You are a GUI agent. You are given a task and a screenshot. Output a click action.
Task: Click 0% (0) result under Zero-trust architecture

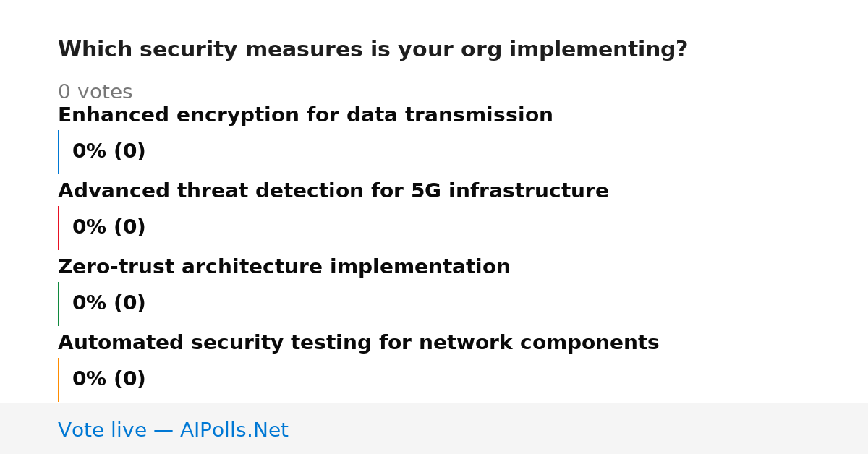[x=109, y=304]
